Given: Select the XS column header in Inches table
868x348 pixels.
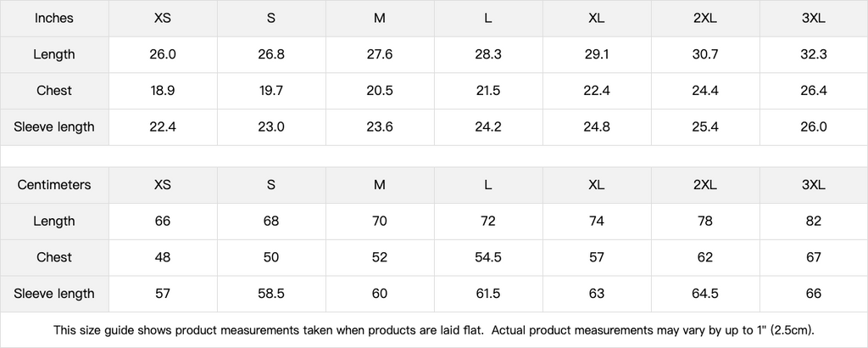Looking at the screenshot, I should (x=163, y=18).
